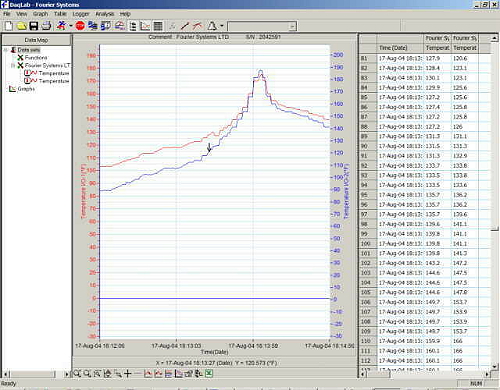The height and width of the screenshot is (390, 500).
Task: Toggle second Temperature sensor display icon
Action: (x=31, y=81)
